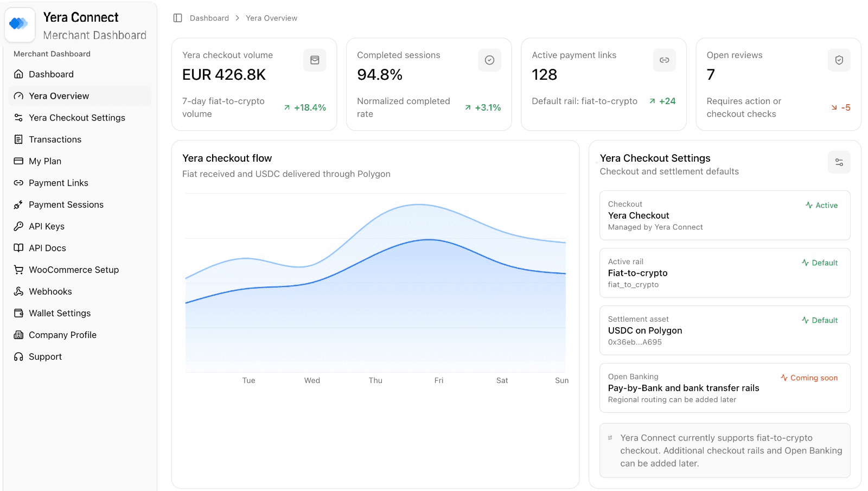Click the Payment Sessions plug icon

(x=18, y=205)
